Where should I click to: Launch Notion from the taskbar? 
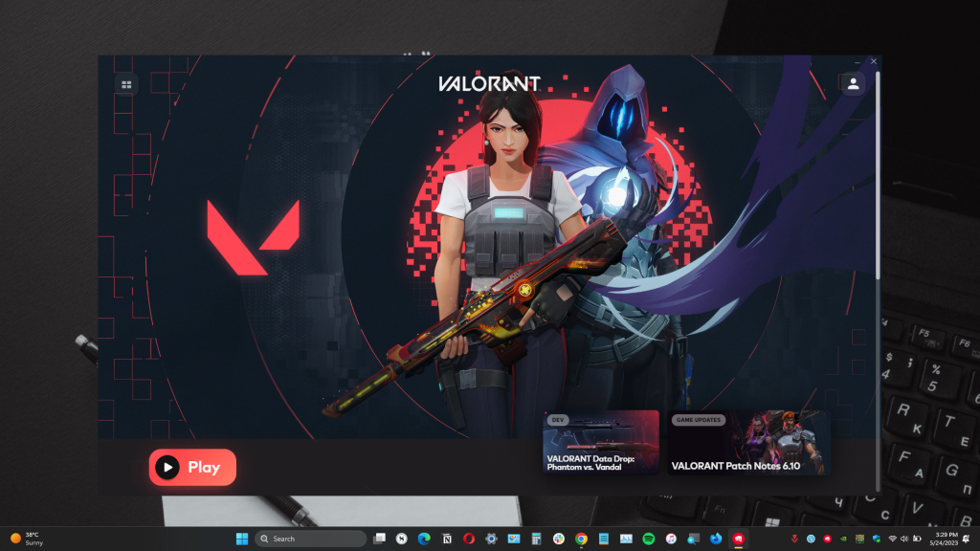tap(446, 539)
